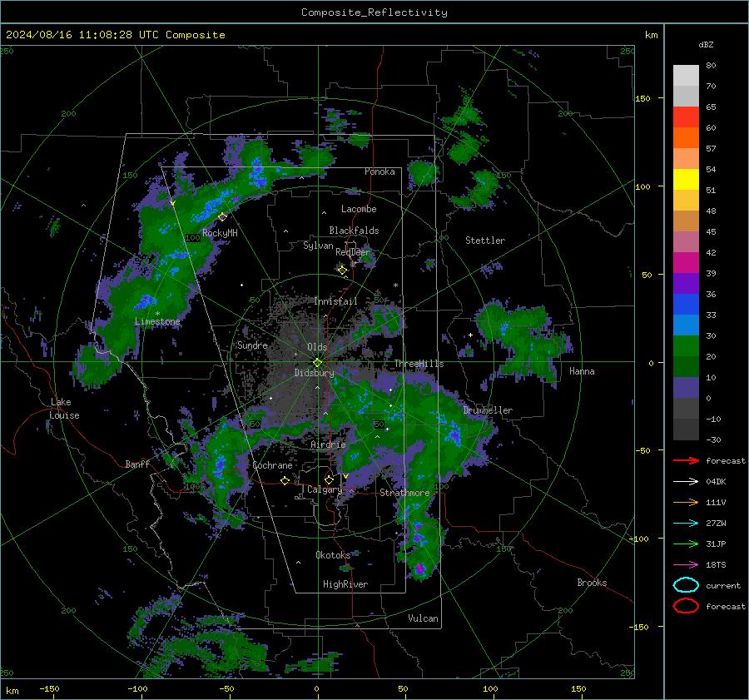This screenshot has width=749, height=700.
Task: Click the red forecast arrow in legend
Action: click(686, 460)
